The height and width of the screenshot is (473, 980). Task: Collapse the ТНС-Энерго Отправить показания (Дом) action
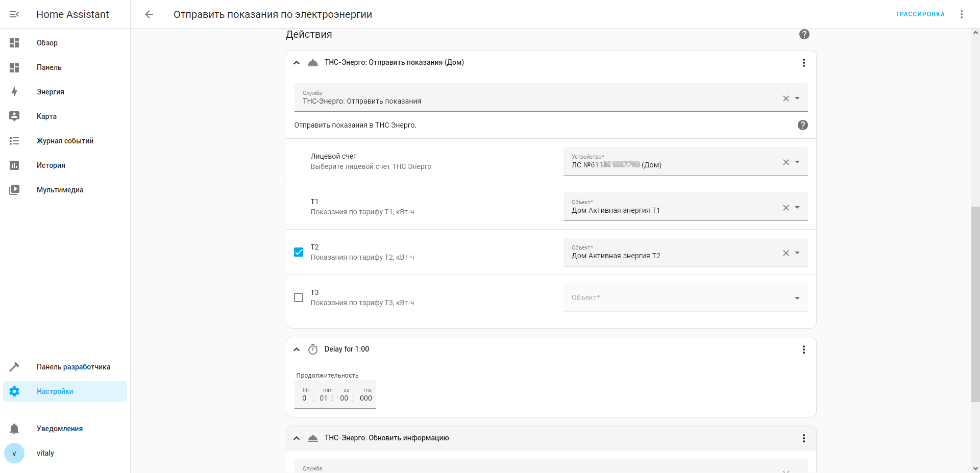[297, 63]
